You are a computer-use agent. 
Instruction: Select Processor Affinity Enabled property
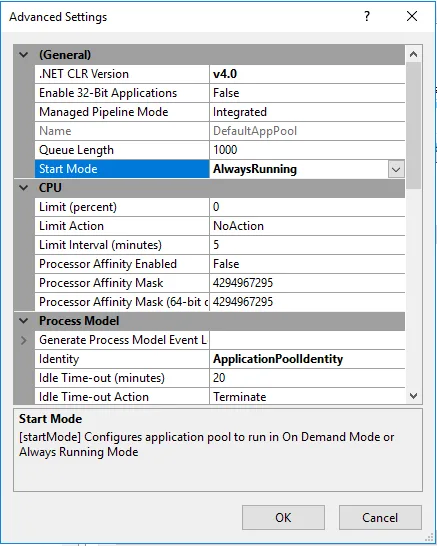coord(122,264)
